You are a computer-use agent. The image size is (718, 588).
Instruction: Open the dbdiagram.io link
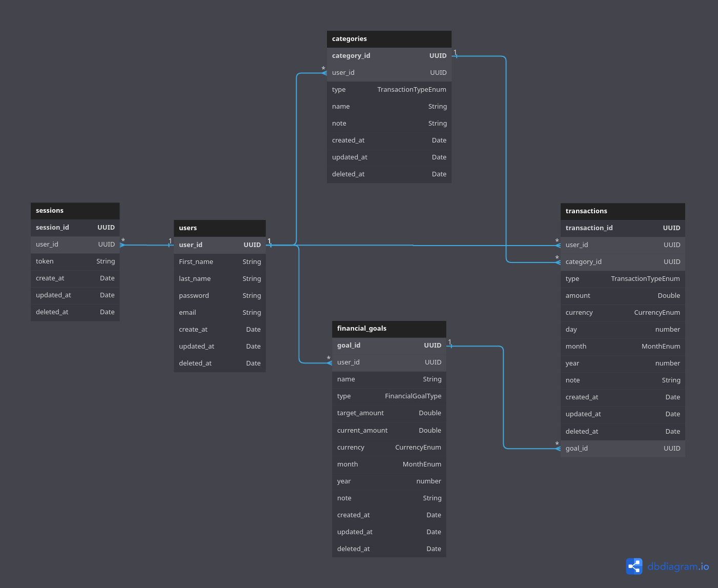678,566
